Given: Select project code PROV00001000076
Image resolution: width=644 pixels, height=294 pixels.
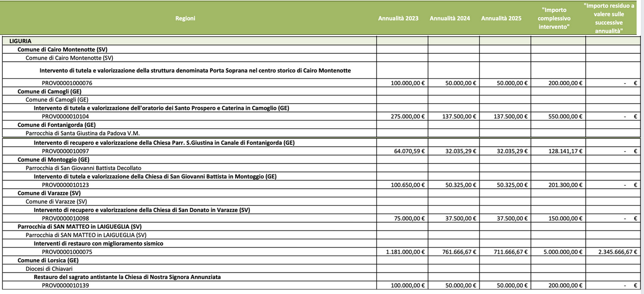Looking at the screenshot, I should [67, 83].
